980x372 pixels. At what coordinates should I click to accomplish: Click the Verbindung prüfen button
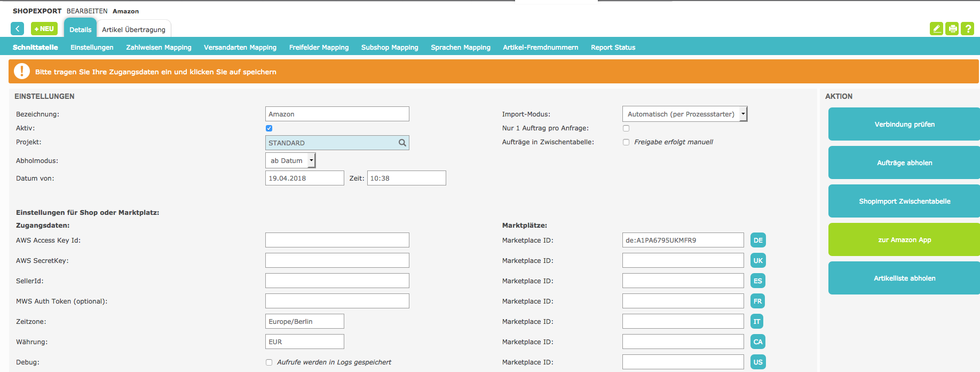click(x=904, y=125)
